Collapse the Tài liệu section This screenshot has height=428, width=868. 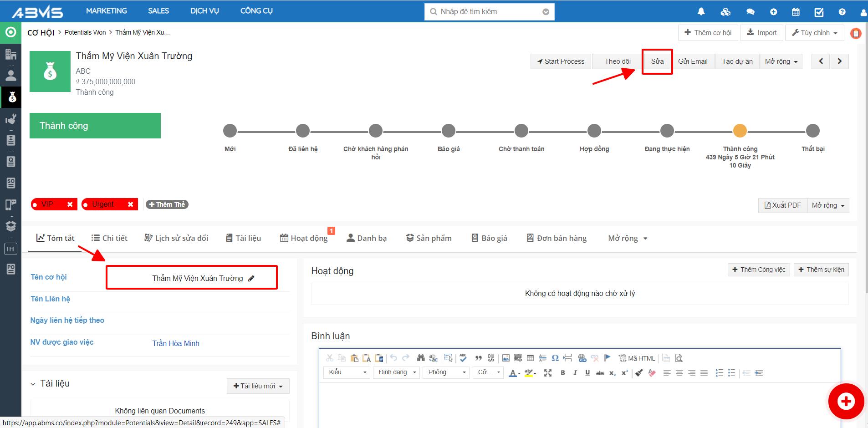pos(33,384)
